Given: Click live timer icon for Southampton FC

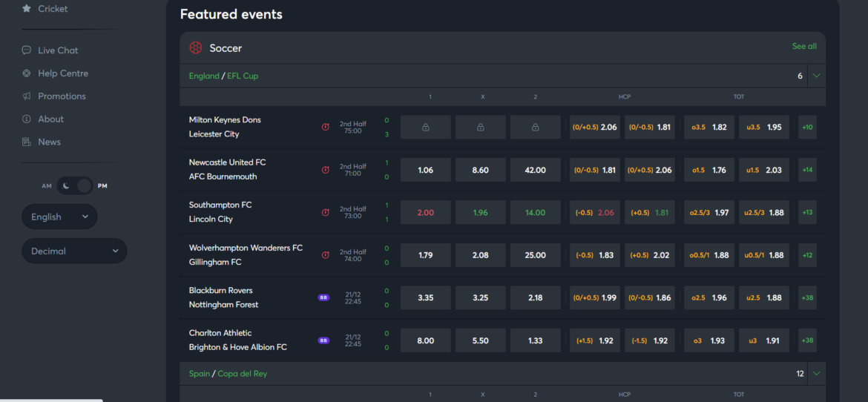Looking at the screenshot, I should pos(326,212).
